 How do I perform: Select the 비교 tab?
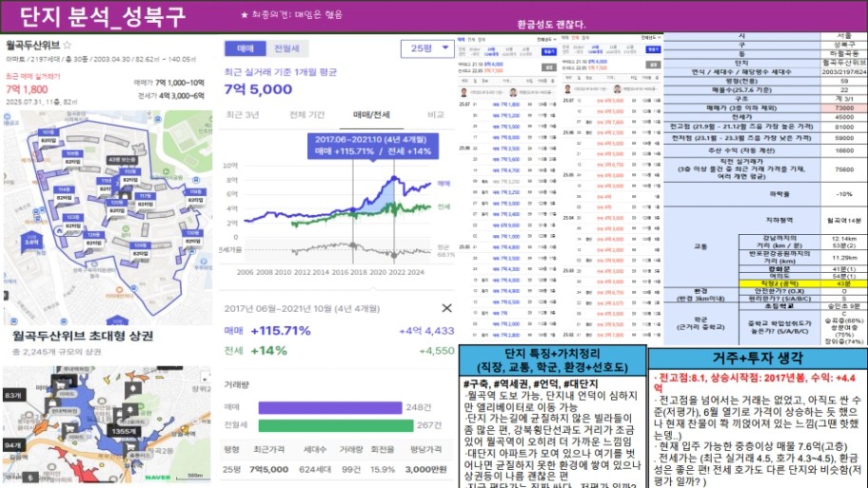[x=436, y=114]
